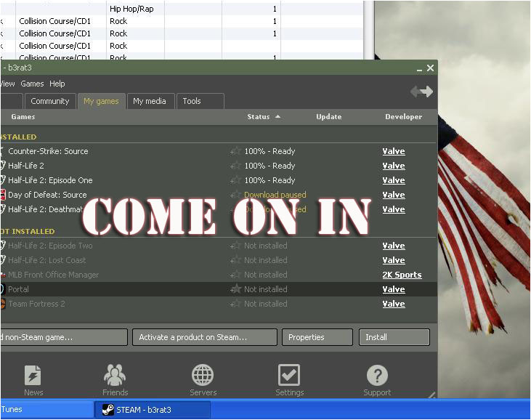This screenshot has width=531, height=420.
Task: Open the Help menu in Steam
Action: tap(57, 84)
